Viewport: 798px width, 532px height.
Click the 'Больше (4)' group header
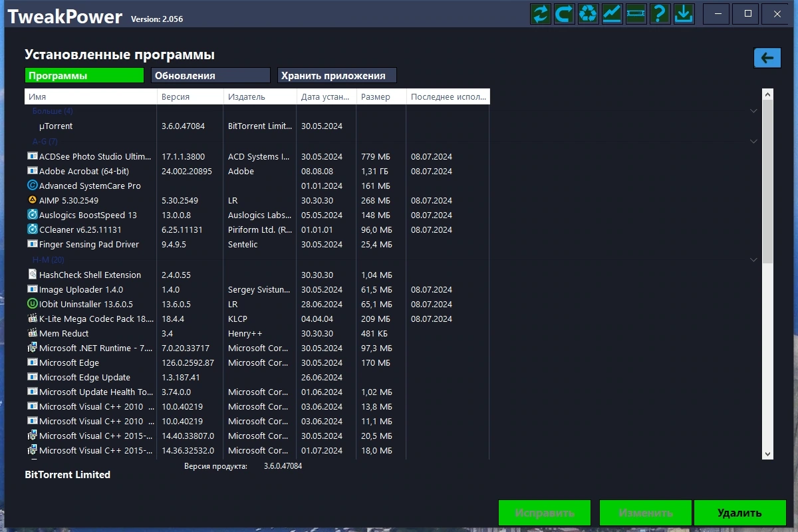(53, 111)
